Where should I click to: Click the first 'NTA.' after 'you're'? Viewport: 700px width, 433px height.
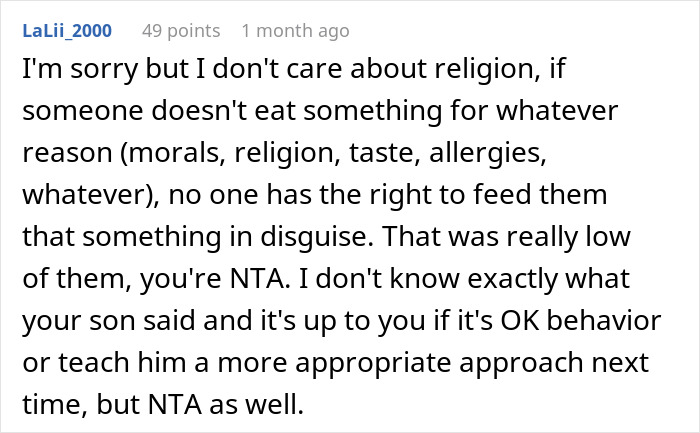(259, 279)
